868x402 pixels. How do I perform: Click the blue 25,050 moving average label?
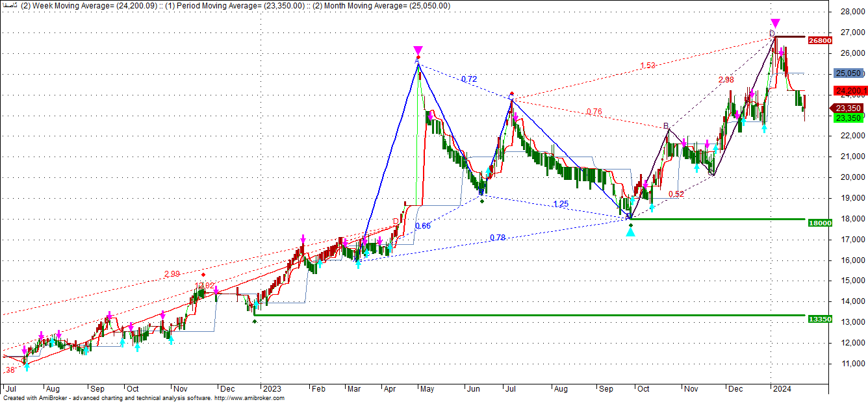(x=849, y=73)
